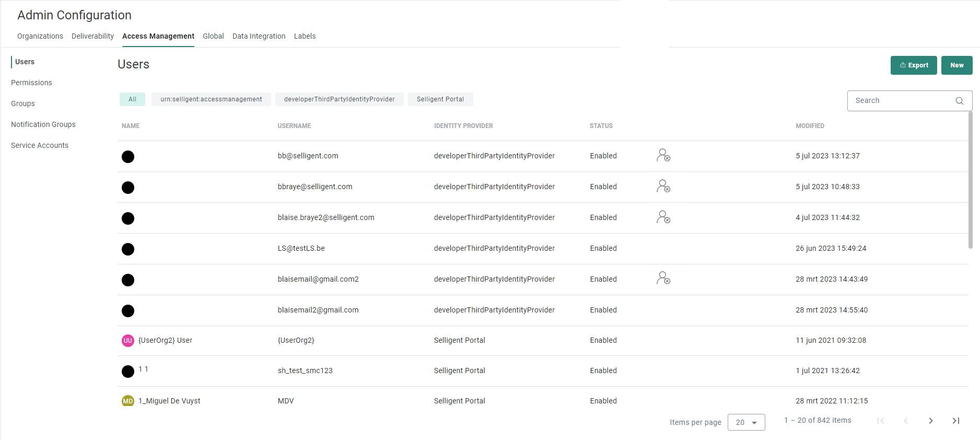Create a new user with New button
The width and height of the screenshot is (980, 440).
coord(956,65)
